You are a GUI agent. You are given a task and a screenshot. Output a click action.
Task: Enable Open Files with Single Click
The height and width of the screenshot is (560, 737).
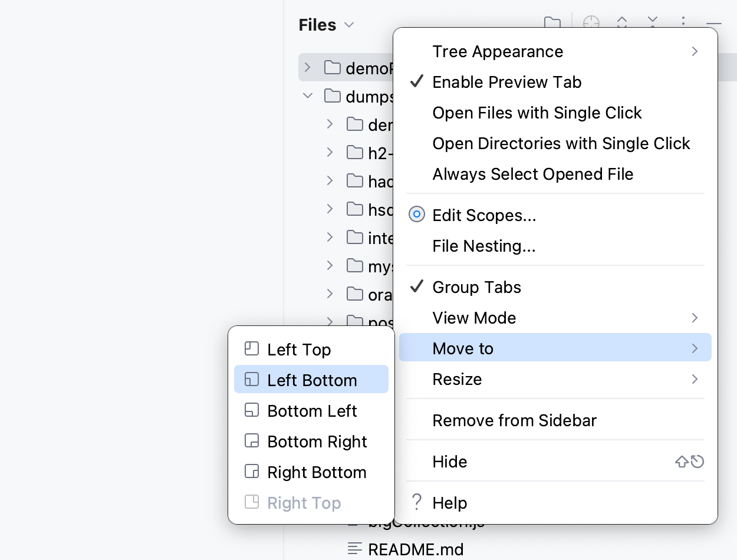[x=537, y=113]
